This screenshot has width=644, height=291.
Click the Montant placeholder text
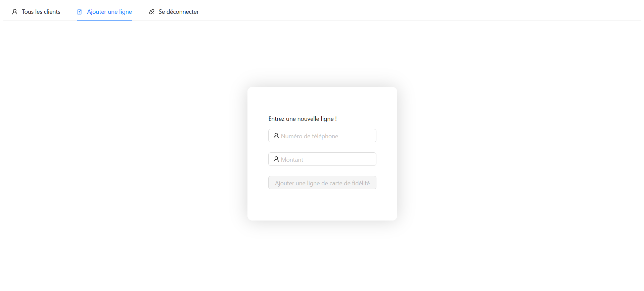click(x=292, y=160)
